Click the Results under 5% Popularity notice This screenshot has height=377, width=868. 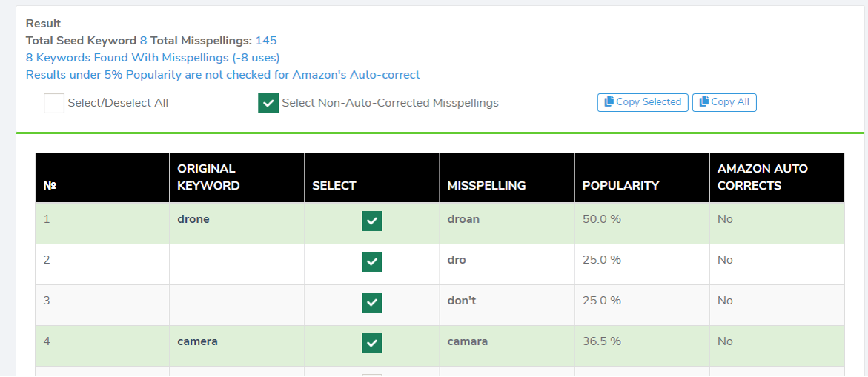click(x=223, y=75)
